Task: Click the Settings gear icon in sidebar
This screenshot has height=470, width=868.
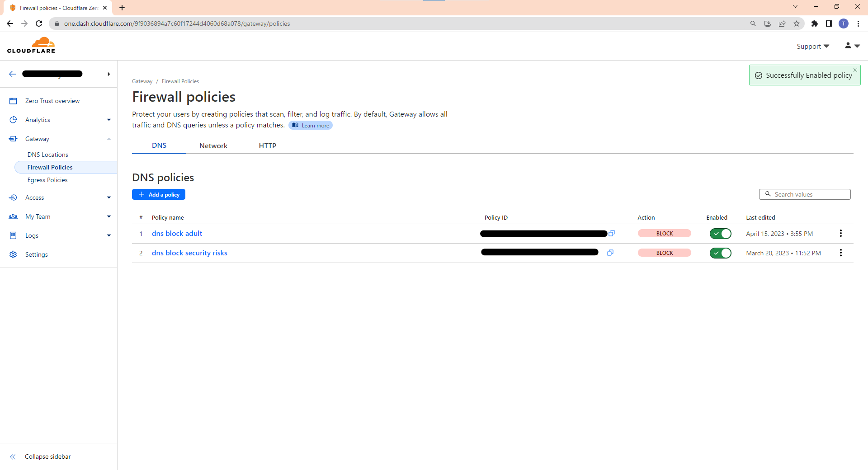Action: (13, 254)
